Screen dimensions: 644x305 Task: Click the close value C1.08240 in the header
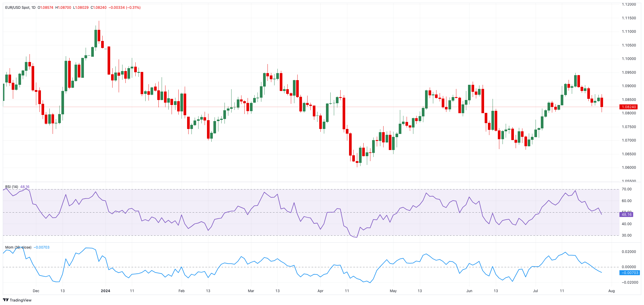(x=99, y=8)
